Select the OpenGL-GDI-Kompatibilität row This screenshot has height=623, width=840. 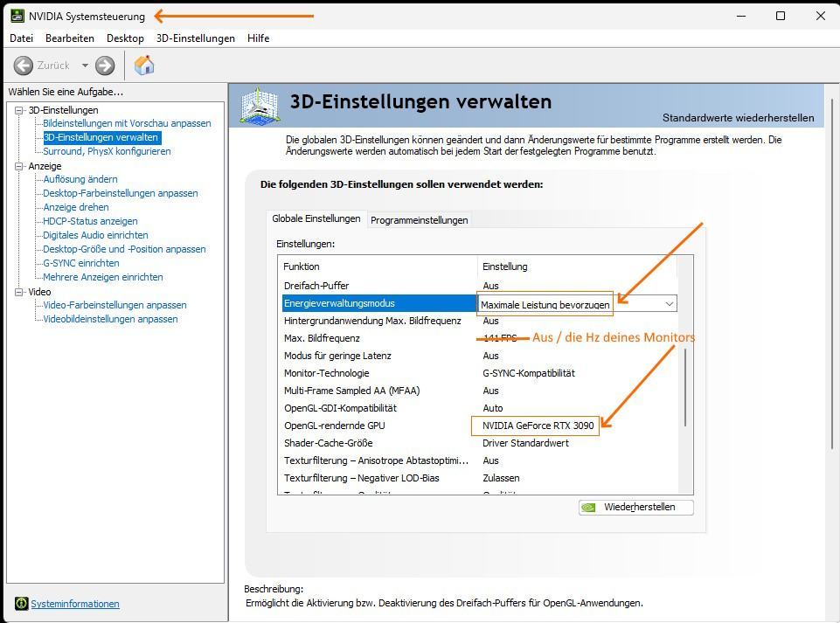coord(480,408)
